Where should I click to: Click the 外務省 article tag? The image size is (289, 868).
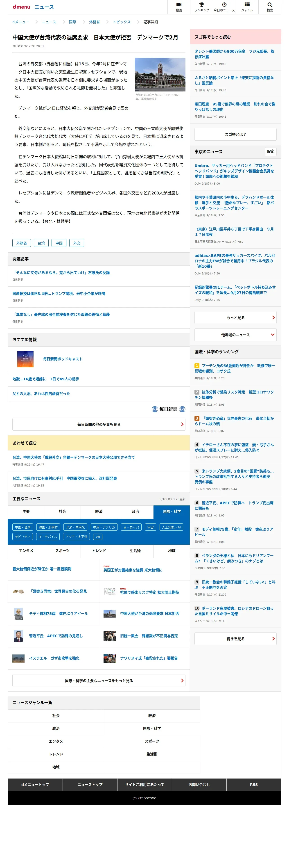click(22, 243)
